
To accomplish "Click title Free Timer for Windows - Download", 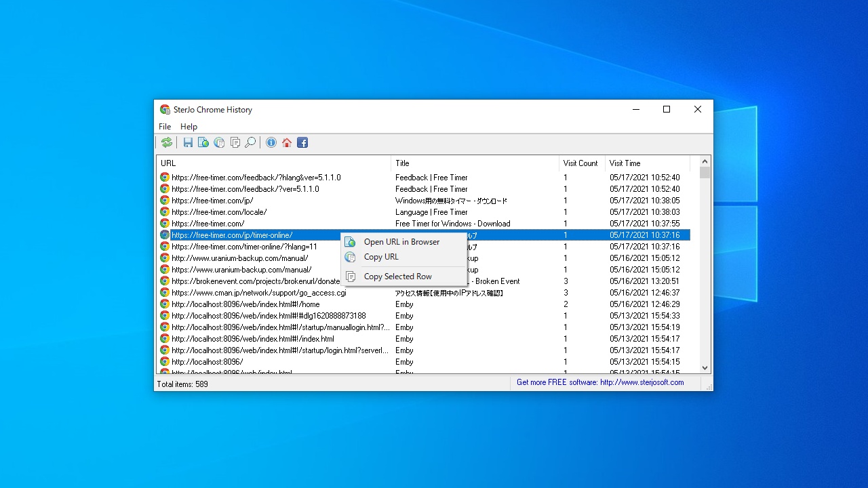I will point(453,224).
